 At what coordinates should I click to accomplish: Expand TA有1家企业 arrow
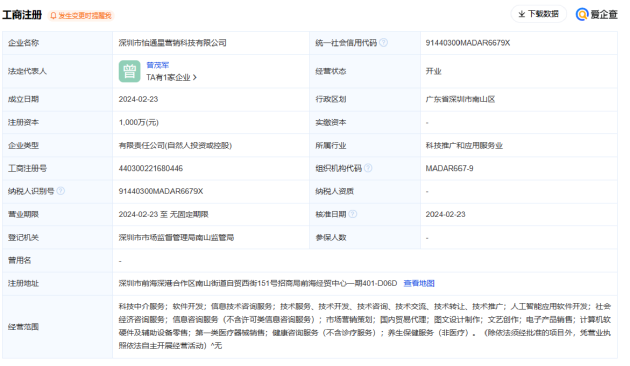(x=195, y=77)
